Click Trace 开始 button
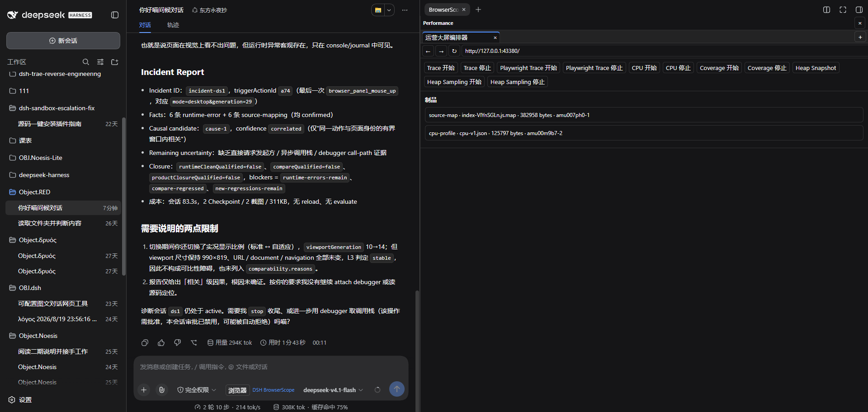 click(x=441, y=68)
